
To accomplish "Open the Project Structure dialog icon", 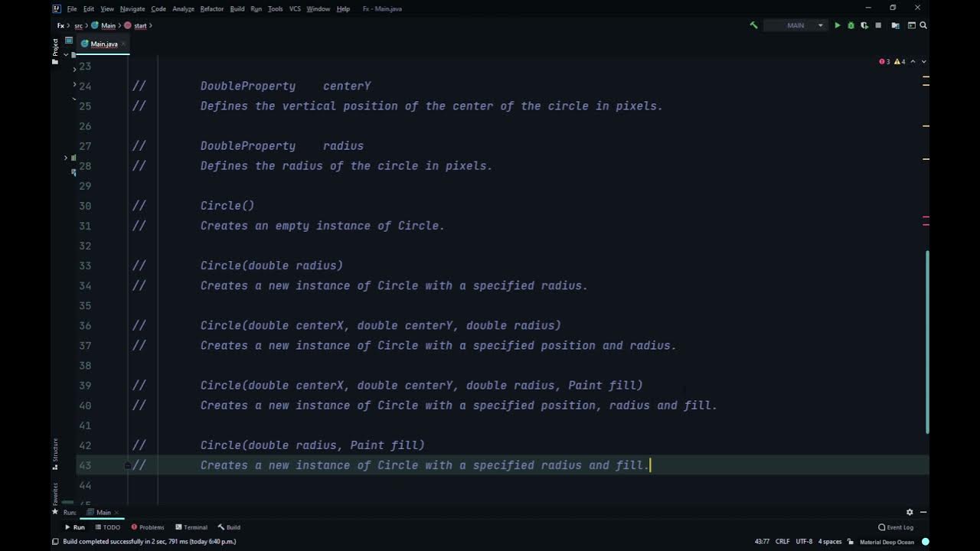I will 896,25.
